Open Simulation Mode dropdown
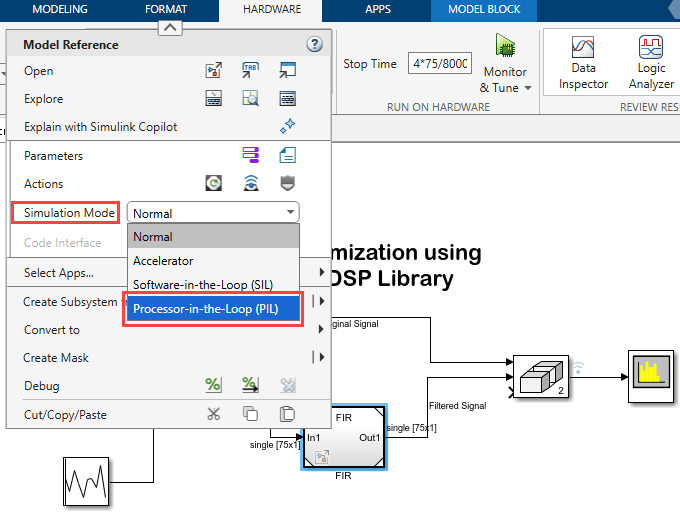 (213, 213)
